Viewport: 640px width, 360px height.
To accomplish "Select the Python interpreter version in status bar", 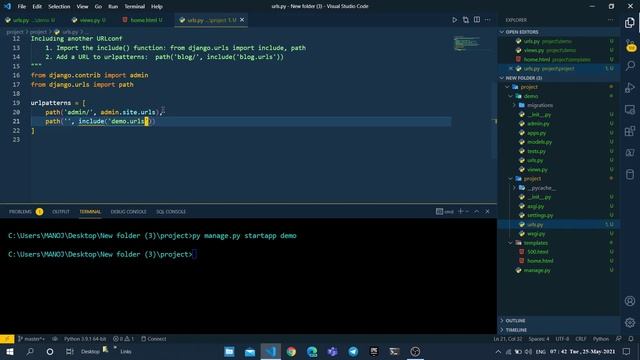I will [85, 339].
